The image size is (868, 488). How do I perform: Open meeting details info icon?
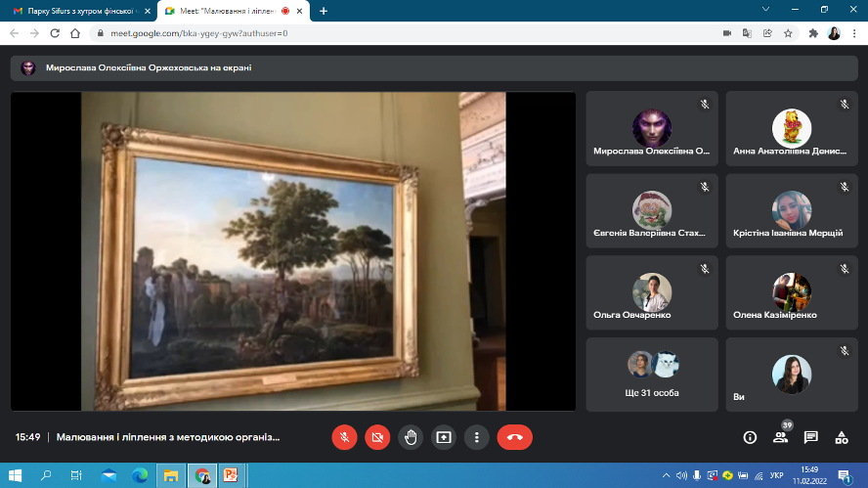(750, 437)
